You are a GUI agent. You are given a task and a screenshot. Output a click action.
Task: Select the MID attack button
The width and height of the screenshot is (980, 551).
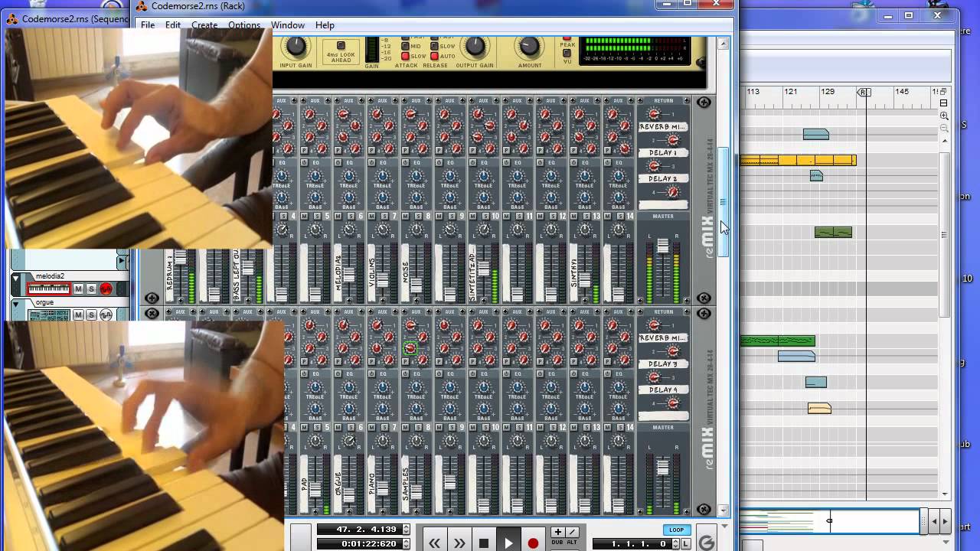405,47
